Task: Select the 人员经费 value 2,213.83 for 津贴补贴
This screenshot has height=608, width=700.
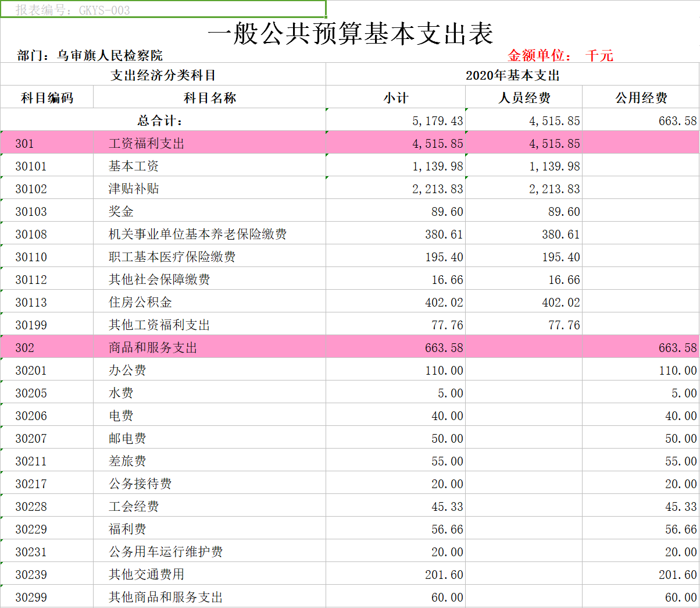Action: [x=524, y=188]
